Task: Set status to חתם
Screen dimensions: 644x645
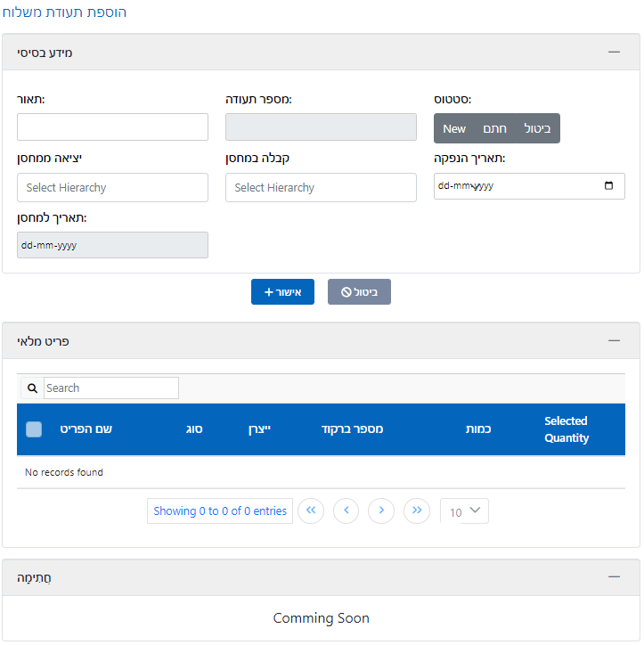Action: (x=495, y=128)
